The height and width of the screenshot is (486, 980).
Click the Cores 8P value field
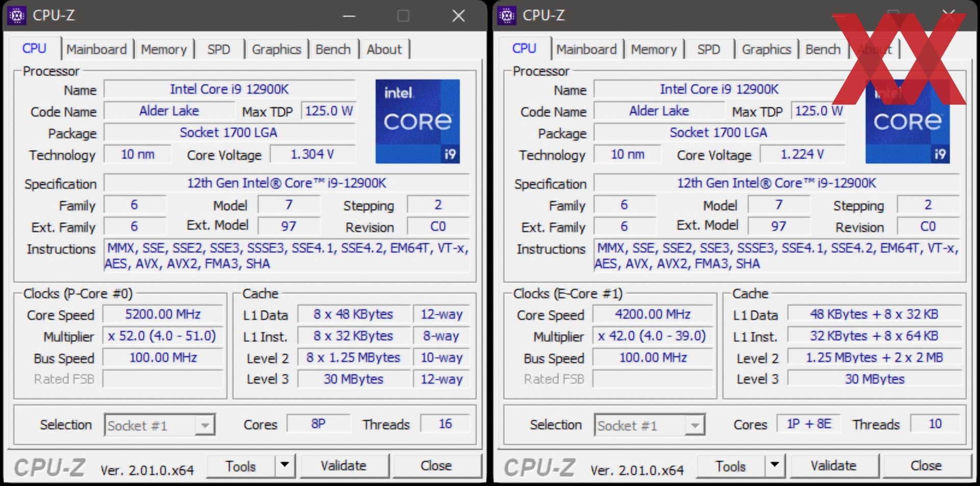(x=318, y=424)
